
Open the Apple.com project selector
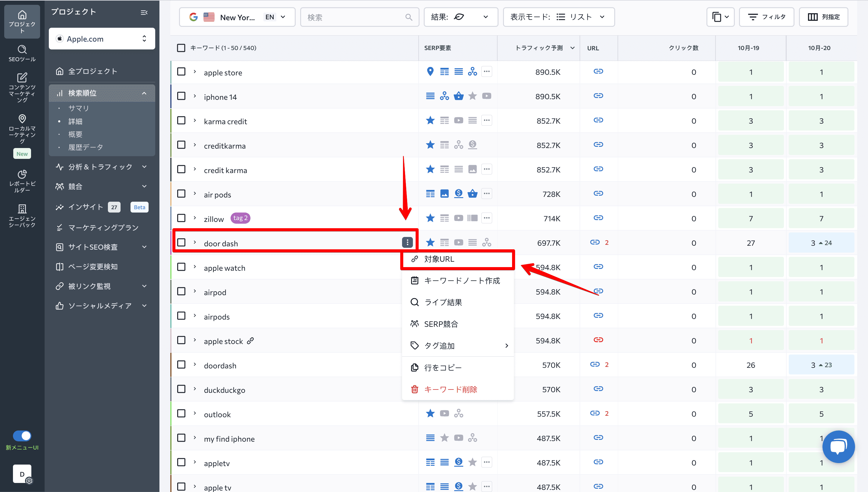point(102,39)
